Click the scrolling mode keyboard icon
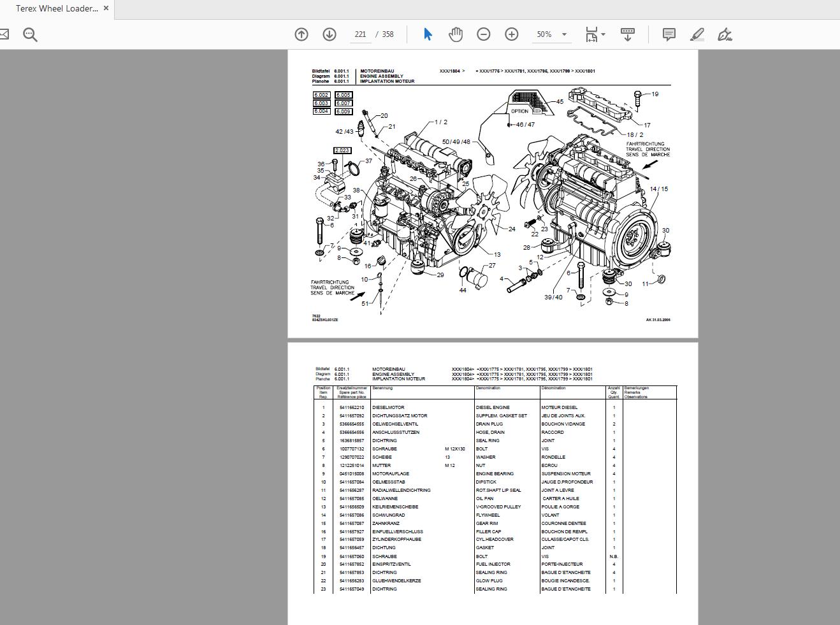Viewport: 840px width, 625px height. 627,34
